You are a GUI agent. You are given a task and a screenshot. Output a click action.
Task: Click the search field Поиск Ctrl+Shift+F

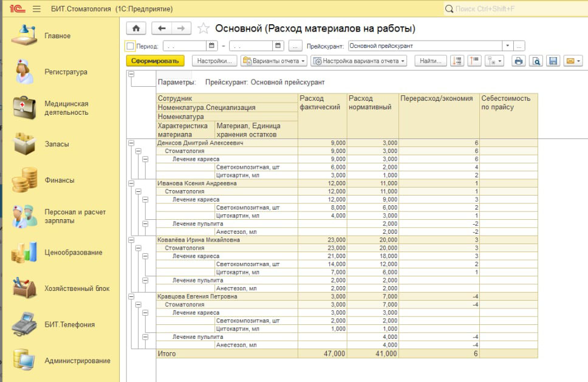[x=516, y=9]
